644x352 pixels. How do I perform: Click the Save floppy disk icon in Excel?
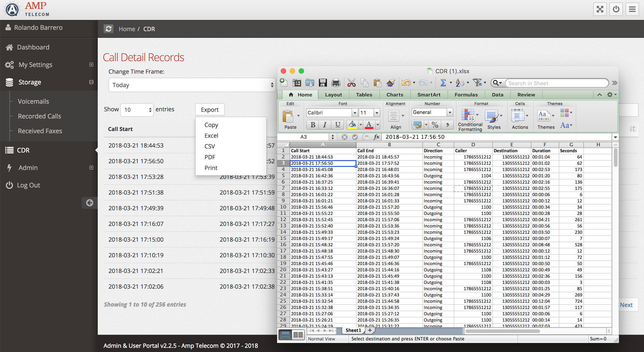pyautogui.click(x=323, y=83)
